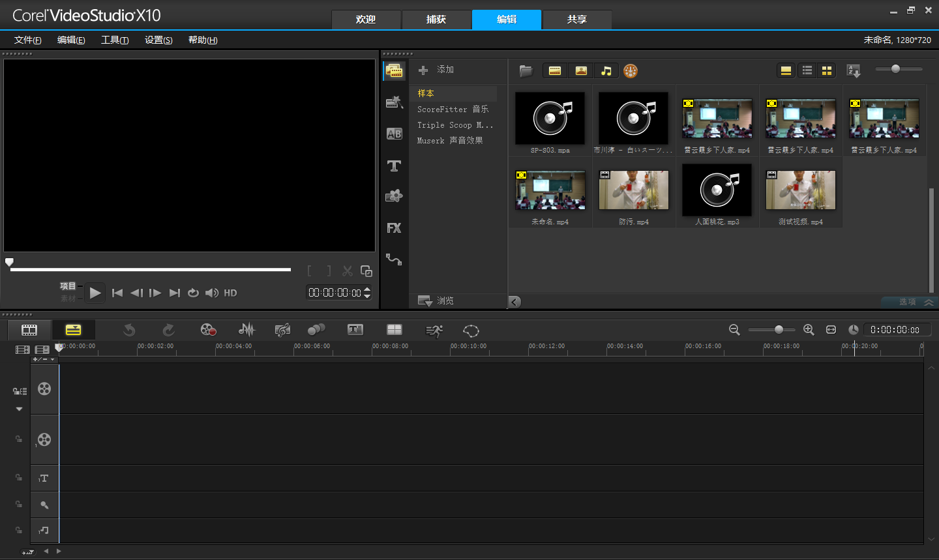939x560 pixels.
Task: Click the preview scrubber bar
Action: [151, 269]
